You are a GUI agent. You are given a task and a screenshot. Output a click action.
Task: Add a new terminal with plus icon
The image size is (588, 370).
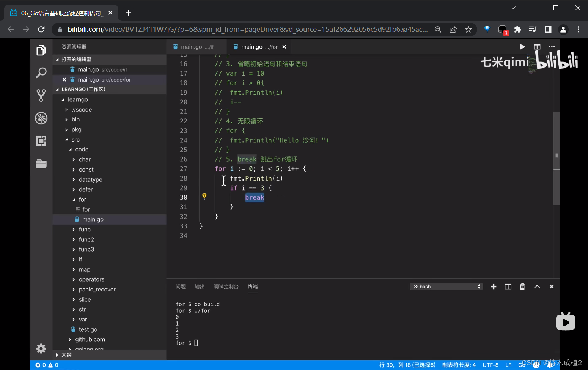point(494,287)
